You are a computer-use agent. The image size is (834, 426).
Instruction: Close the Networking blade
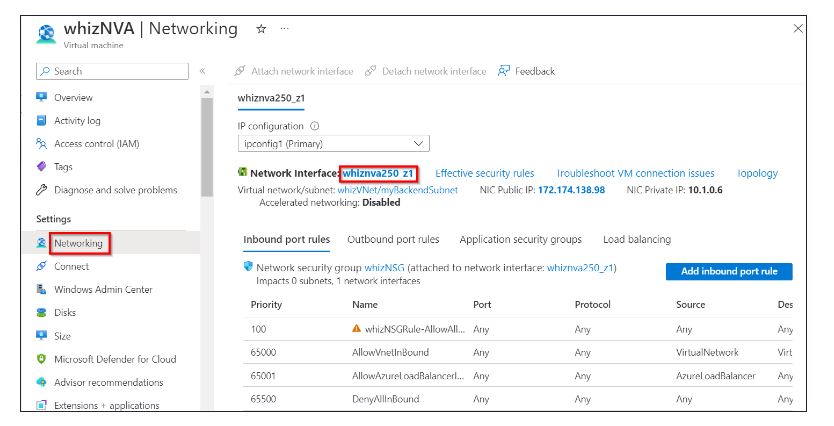798,29
